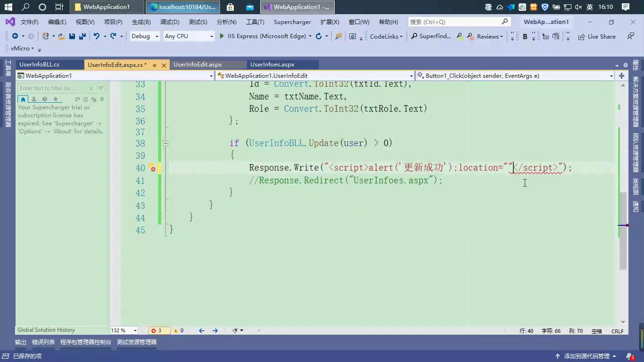Open the Edge localhost:10184 taskbar window

pyautogui.click(x=183, y=7)
